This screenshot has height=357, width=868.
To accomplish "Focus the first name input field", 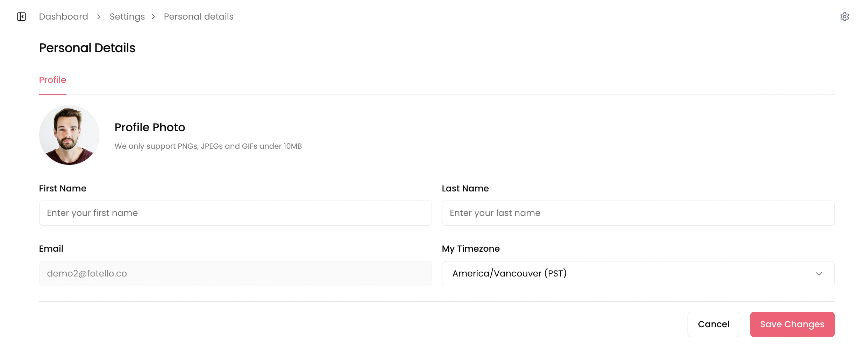I will [x=235, y=213].
